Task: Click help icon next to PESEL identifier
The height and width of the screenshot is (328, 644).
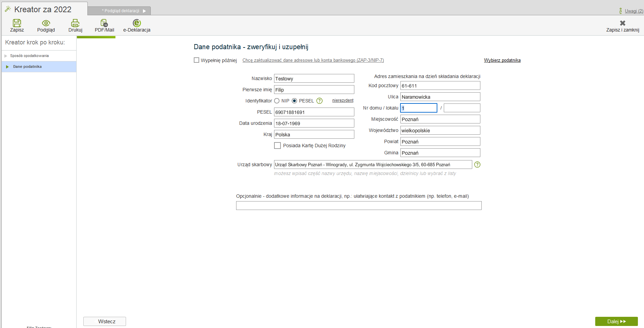Action: click(319, 101)
